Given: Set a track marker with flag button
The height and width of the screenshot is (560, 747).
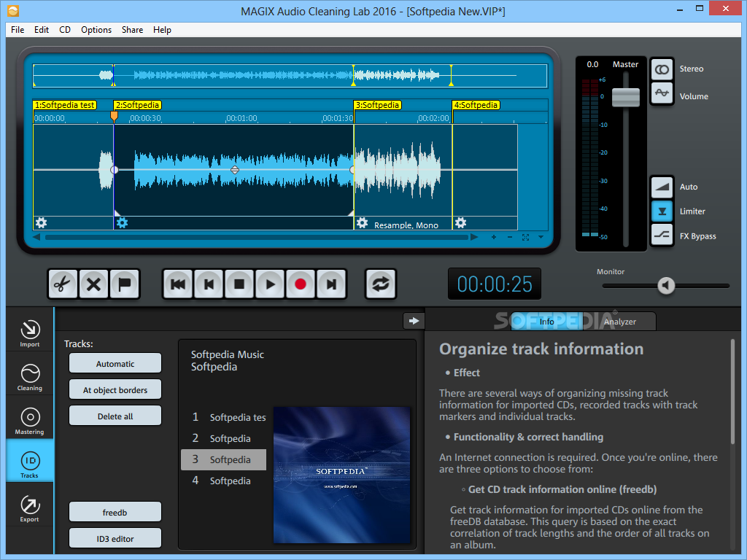Looking at the screenshot, I should 124,284.
